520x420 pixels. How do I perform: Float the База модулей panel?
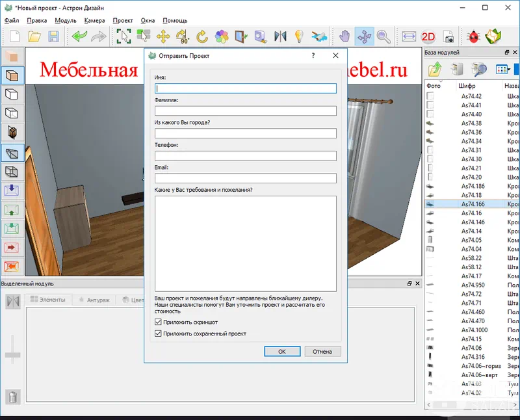(507, 52)
